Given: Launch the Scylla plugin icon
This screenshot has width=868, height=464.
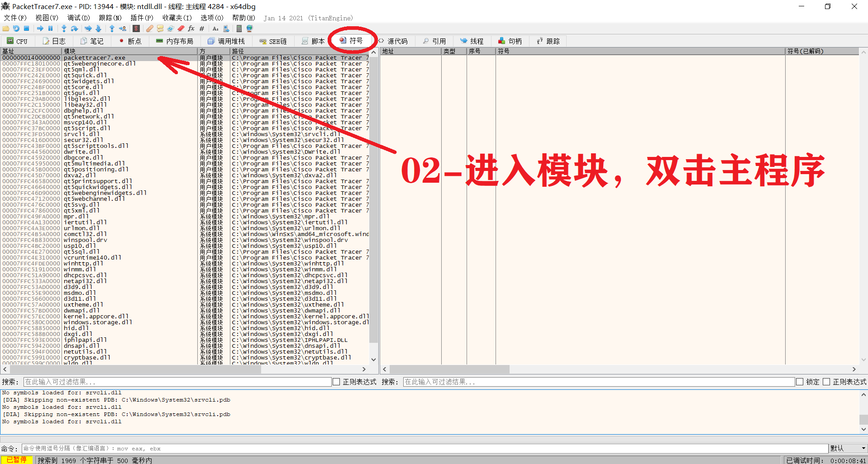Looking at the screenshot, I should tap(136, 28).
